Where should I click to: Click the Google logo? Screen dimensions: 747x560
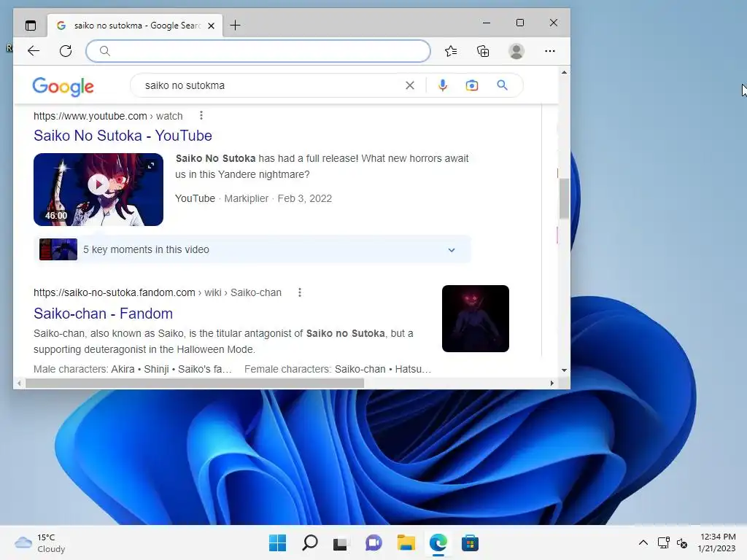pyautogui.click(x=63, y=86)
